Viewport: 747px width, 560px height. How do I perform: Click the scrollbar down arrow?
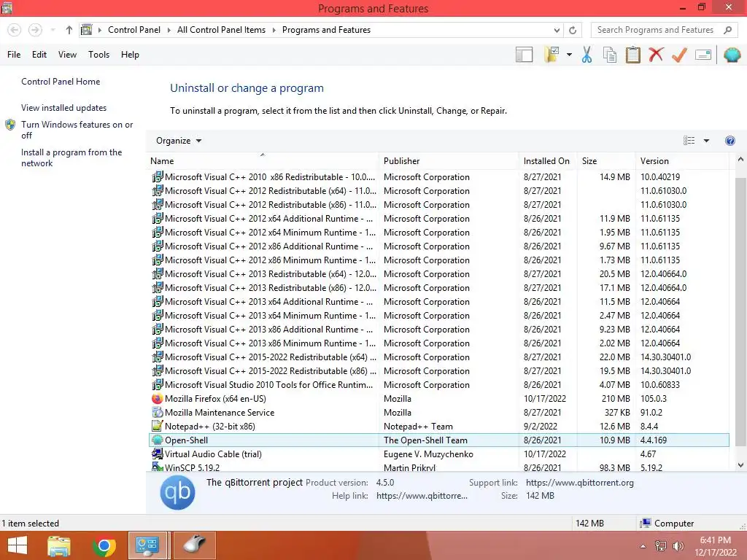tap(740, 466)
